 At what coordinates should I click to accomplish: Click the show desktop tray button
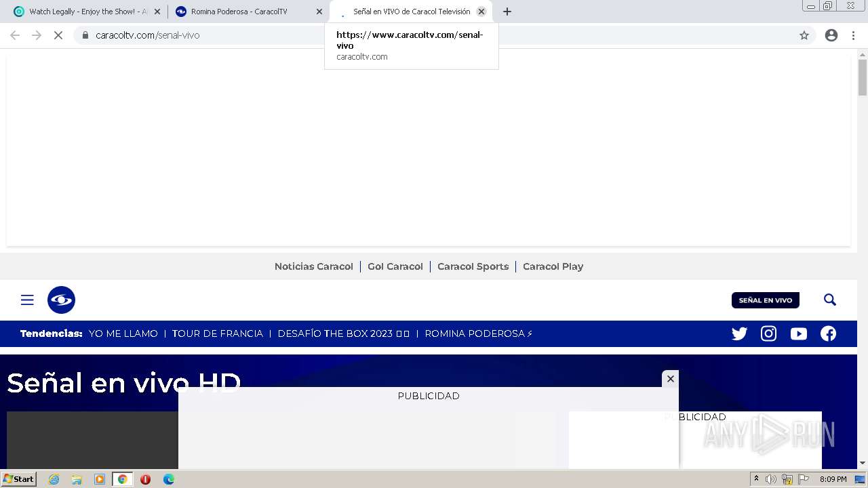860,479
